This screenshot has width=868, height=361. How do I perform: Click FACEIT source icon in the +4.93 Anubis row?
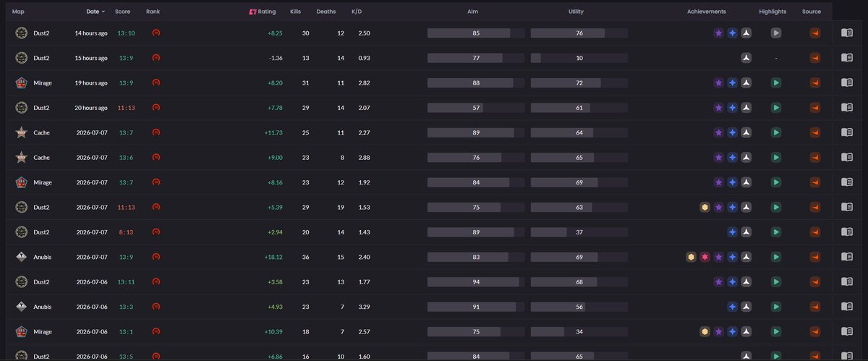pyautogui.click(x=814, y=307)
